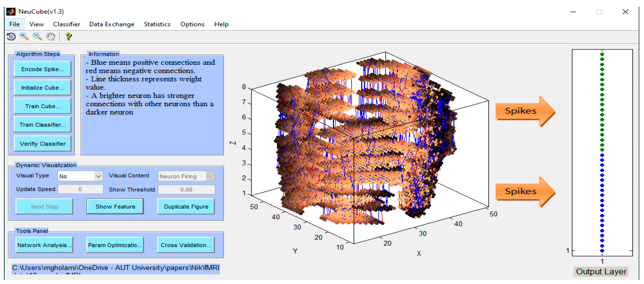Click the Update Speed input field
This screenshot has width=644, height=284.
tap(81, 189)
